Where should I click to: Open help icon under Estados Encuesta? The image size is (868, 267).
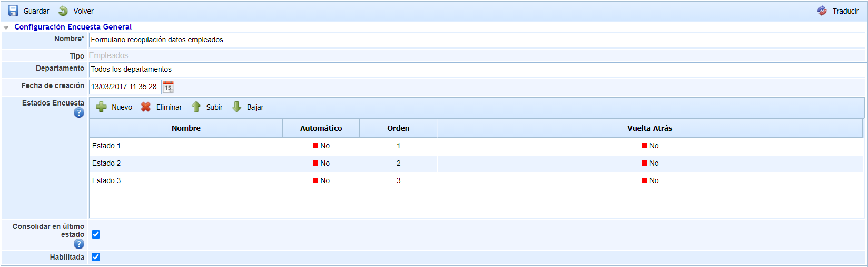(x=79, y=112)
